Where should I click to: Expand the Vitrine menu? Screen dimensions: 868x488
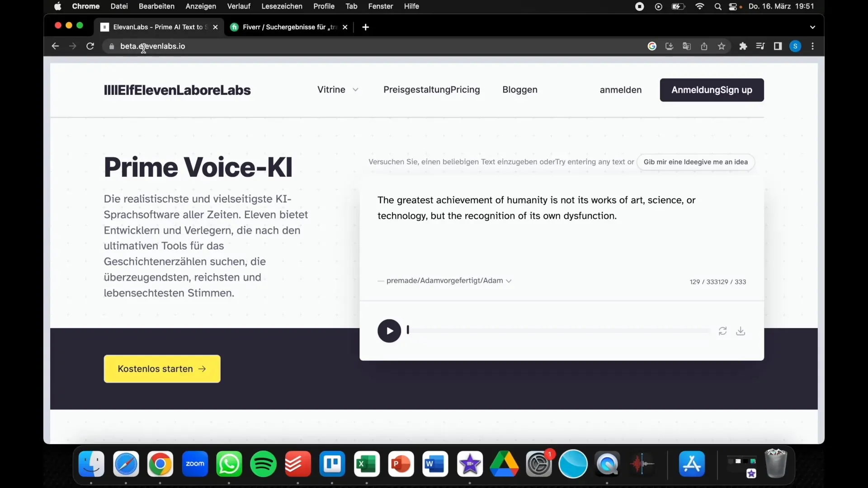(x=338, y=89)
